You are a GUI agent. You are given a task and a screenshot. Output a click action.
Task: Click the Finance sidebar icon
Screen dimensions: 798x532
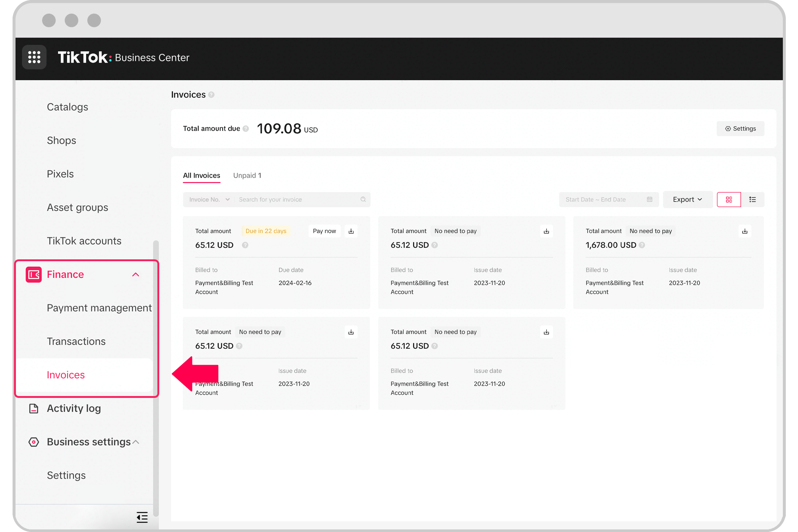click(x=33, y=274)
